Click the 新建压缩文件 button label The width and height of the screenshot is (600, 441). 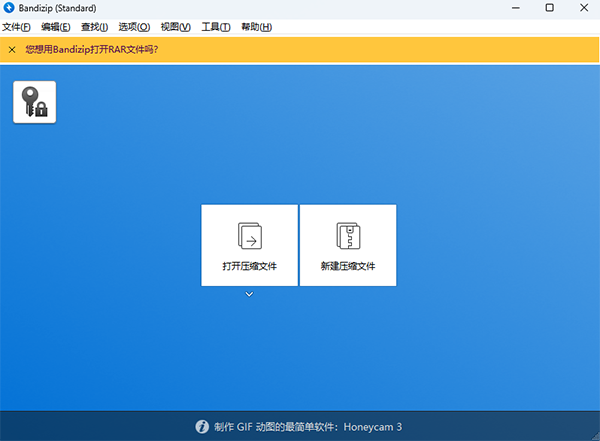(348, 266)
